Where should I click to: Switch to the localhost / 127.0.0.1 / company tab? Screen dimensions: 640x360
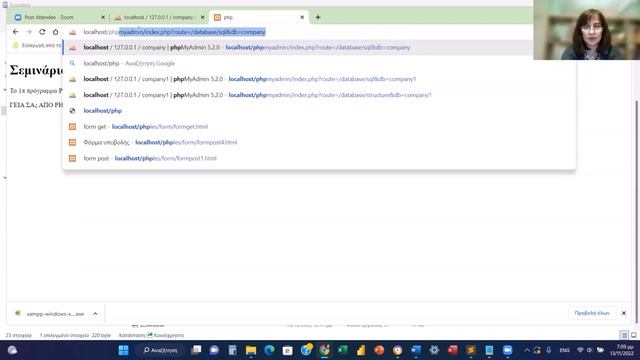160,18
